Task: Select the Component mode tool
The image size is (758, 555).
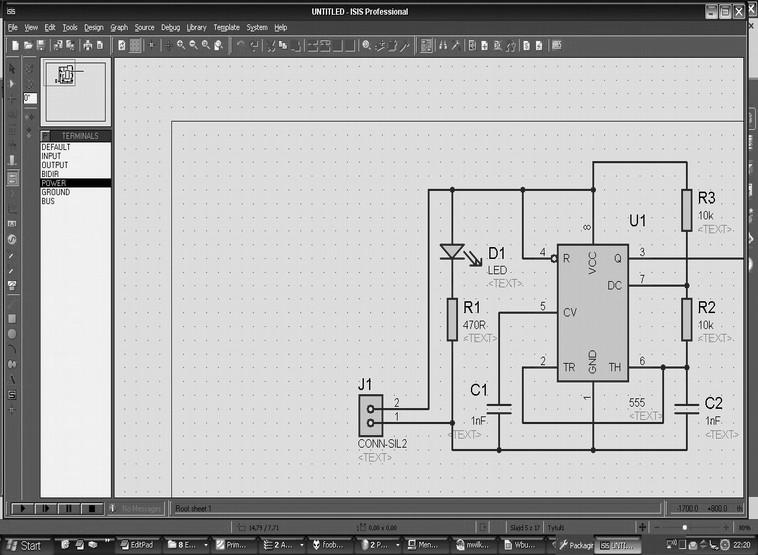Action: [x=13, y=84]
